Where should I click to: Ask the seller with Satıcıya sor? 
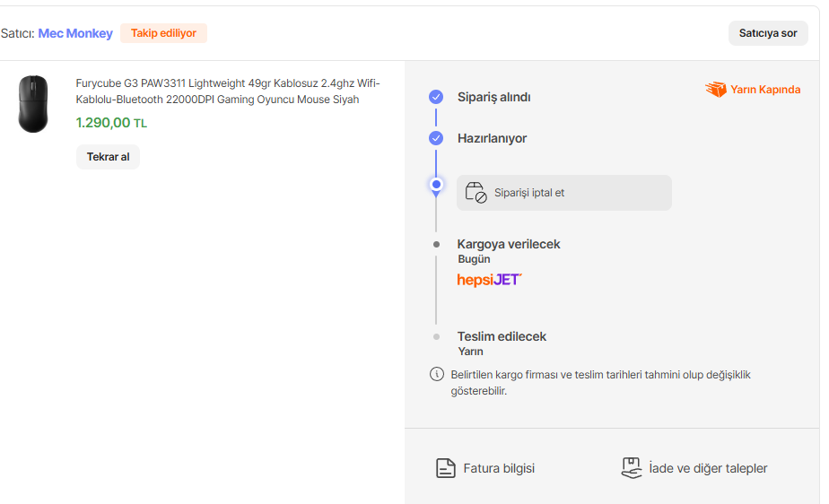click(x=768, y=33)
